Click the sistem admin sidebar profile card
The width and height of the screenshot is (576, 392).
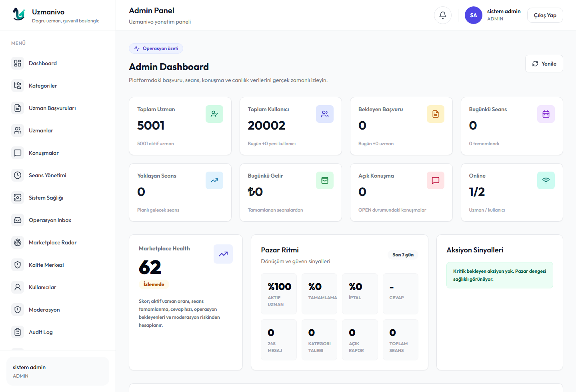pos(58,371)
